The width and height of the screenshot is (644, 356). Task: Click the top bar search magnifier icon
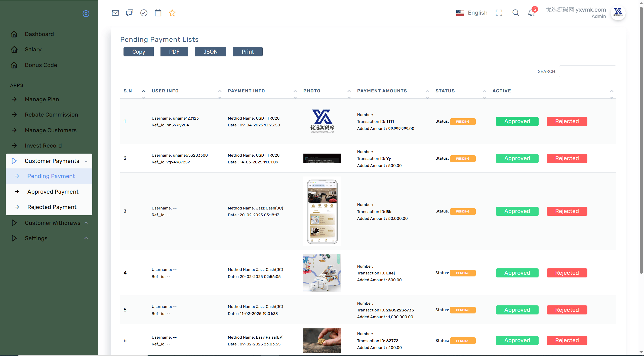click(515, 13)
